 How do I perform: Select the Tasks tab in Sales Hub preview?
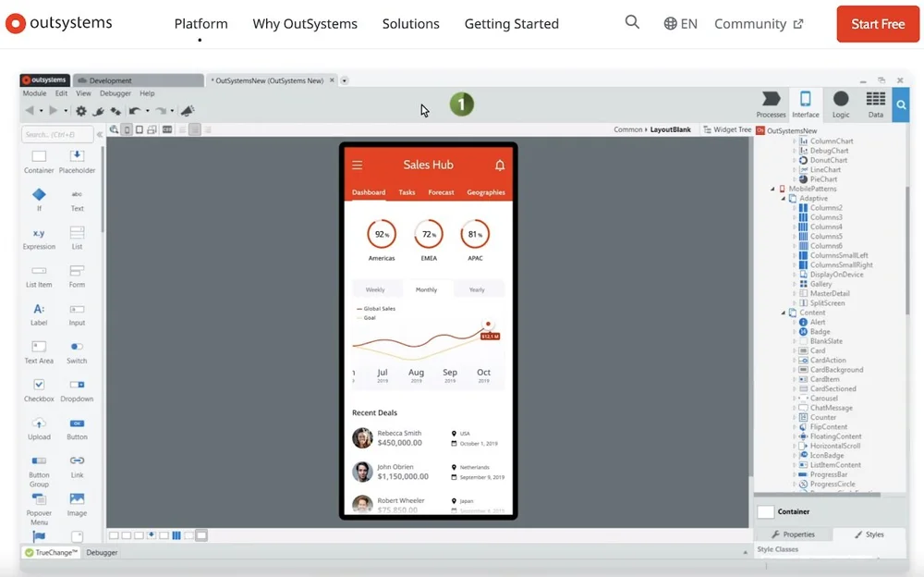click(407, 192)
